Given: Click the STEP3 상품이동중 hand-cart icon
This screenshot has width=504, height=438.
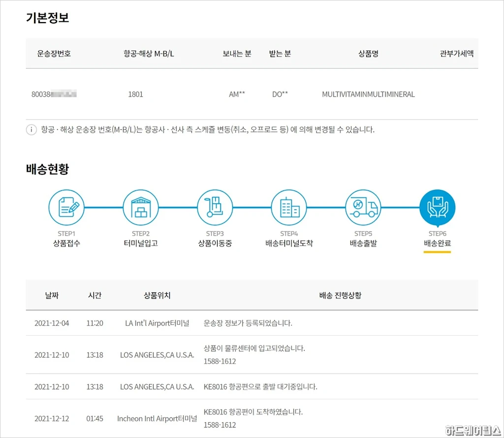Looking at the screenshot, I should point(215,207).
